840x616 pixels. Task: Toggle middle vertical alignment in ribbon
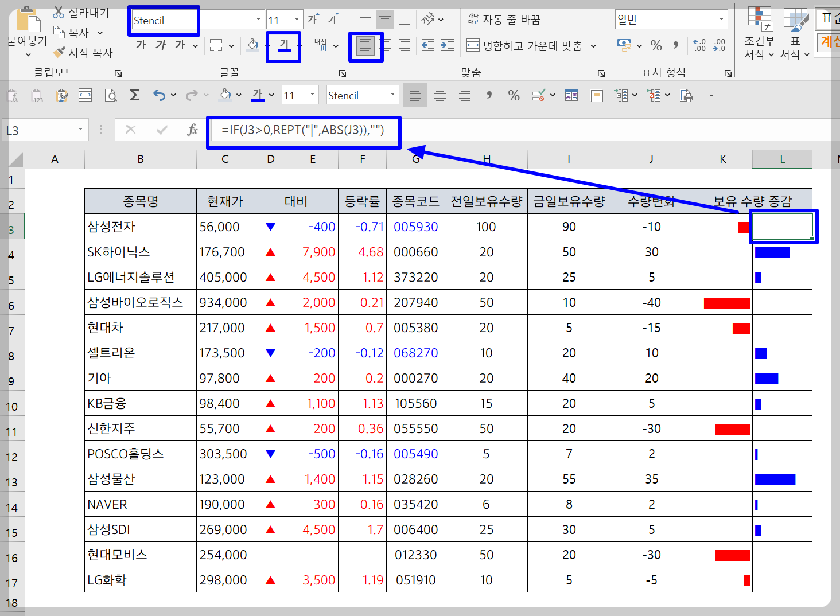384,20
